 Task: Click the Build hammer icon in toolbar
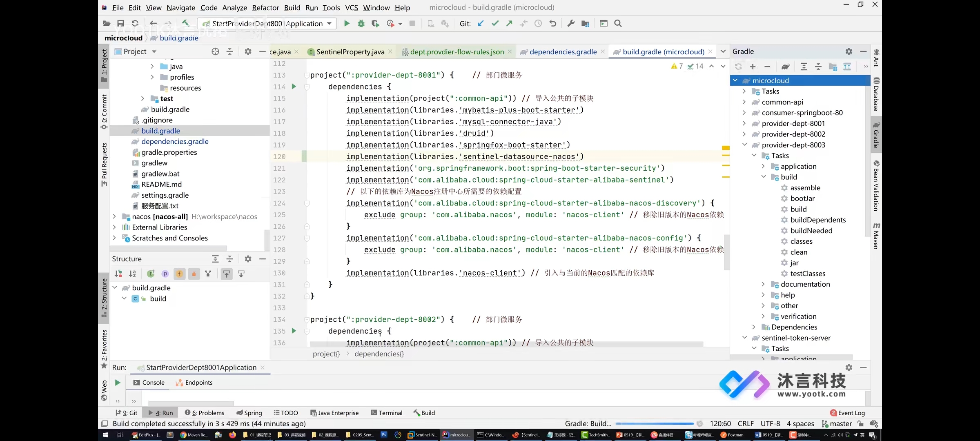[x=186, y=23]
